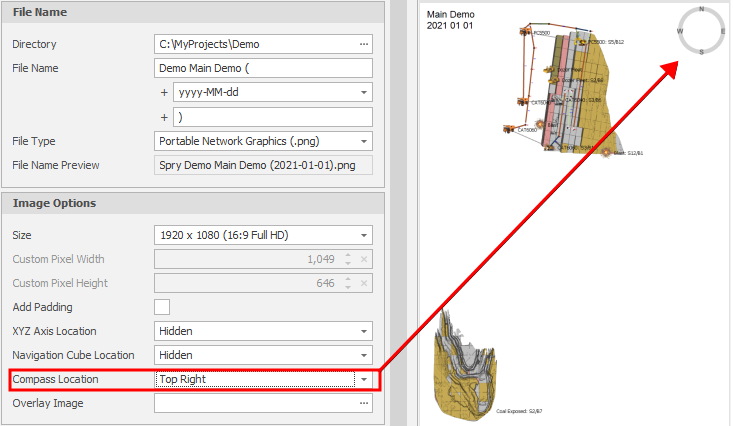
Task: Click the Directory path field
Action: 255,44
